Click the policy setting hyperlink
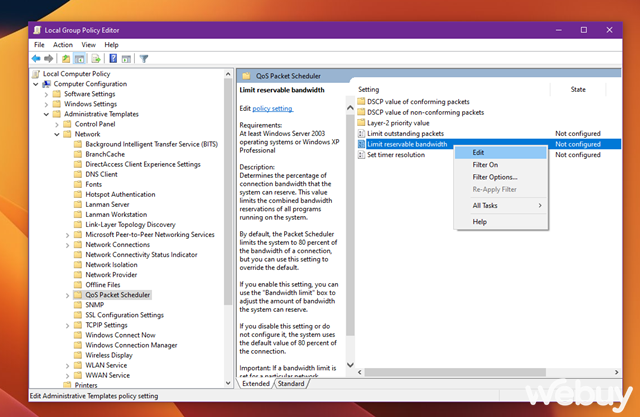This screenshot has width=640, height=417. tap(273, 108)
